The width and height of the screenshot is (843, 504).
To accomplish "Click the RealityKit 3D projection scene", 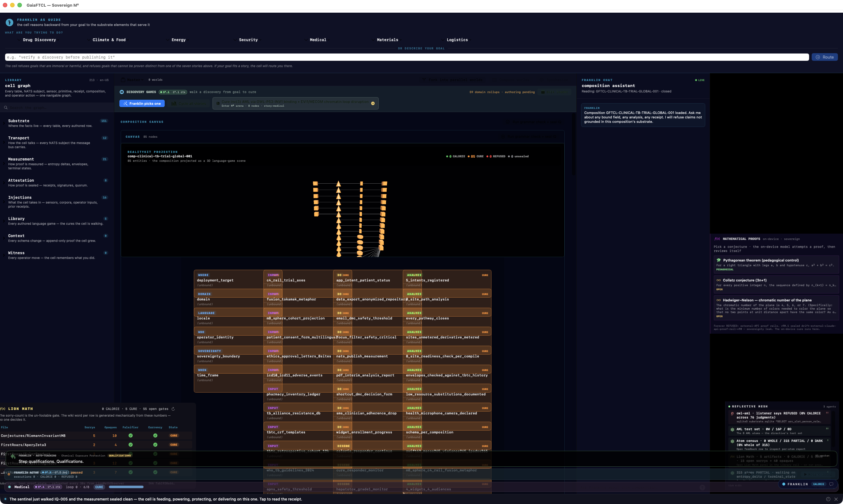I will coord(342,200).
